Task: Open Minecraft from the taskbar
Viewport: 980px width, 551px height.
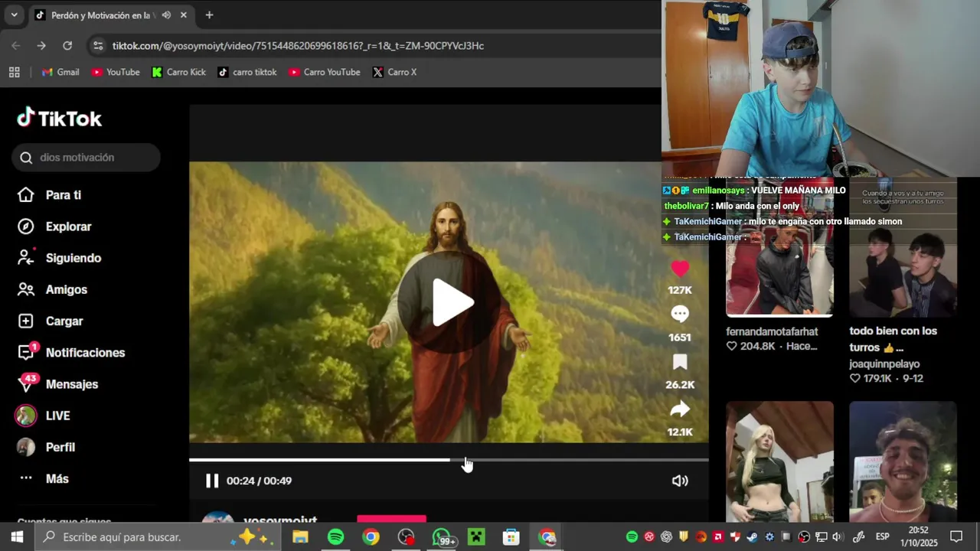Action: 476,537
